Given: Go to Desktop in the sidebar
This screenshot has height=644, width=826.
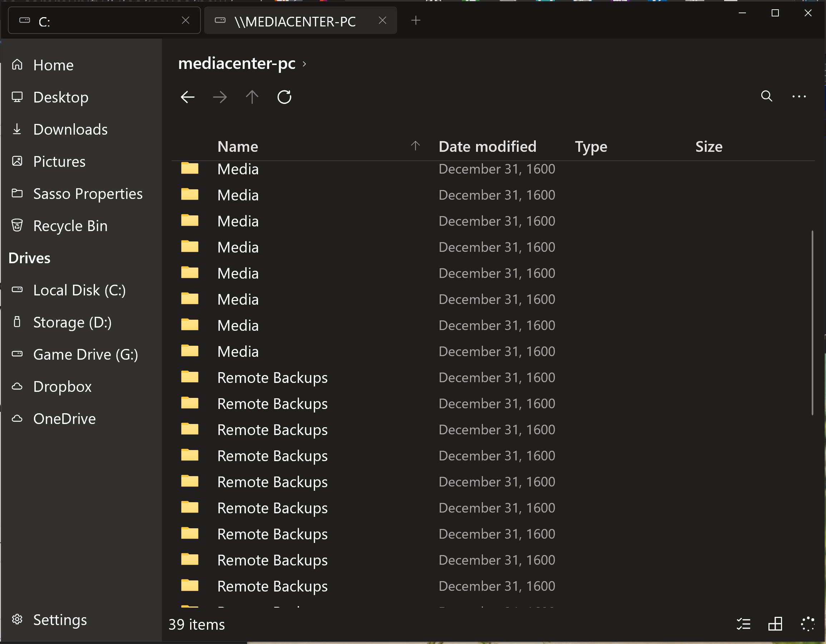Looking at the screenshot, I should click(x=81, y=97).
